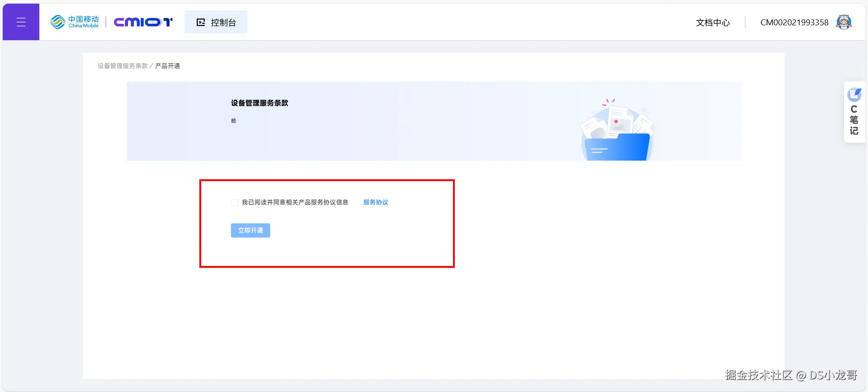868x392 pixels.
Task: Open the 服务协议 link
Action: pos(376,202)
